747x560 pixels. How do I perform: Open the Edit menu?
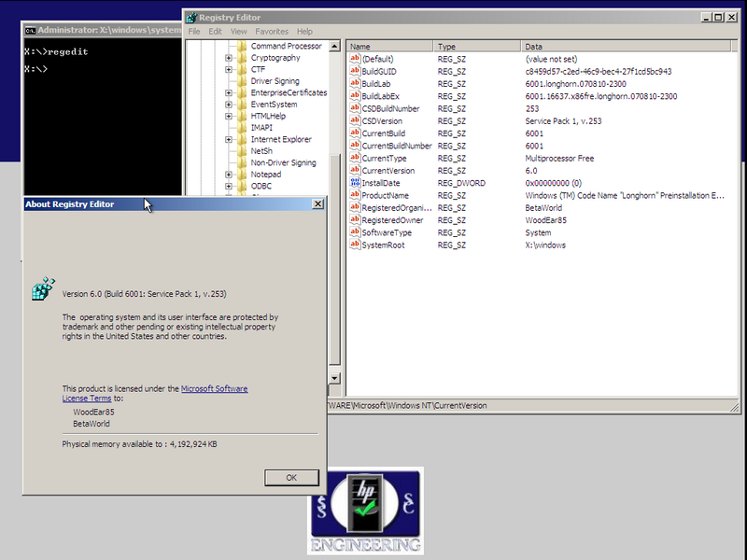coord(216,32)
